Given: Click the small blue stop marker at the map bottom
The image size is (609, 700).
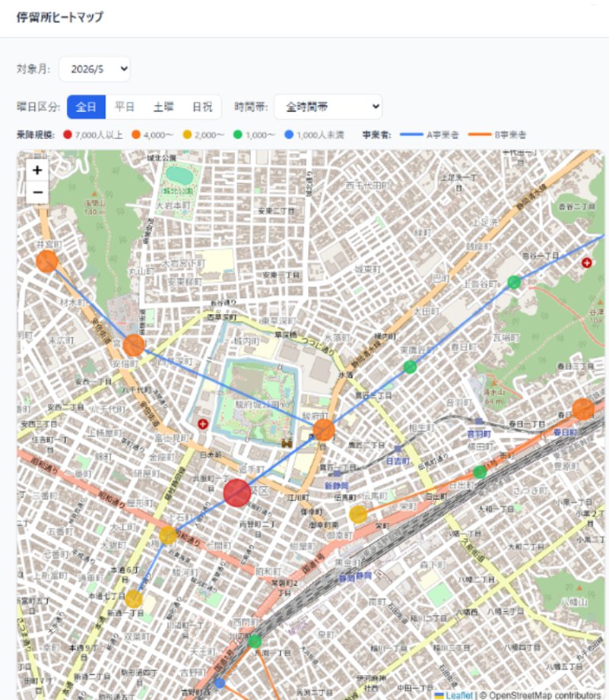Looking at the screenshot, I should click(220, 683).
